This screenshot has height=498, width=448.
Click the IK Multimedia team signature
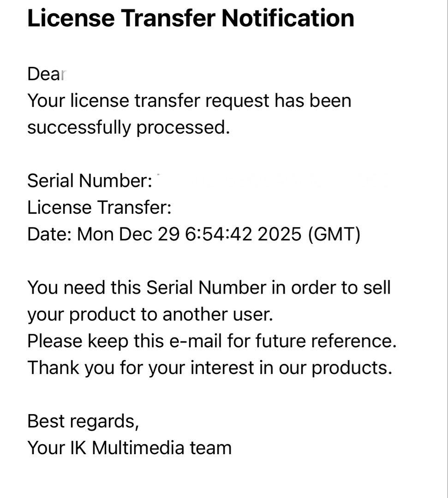point(161,447)
